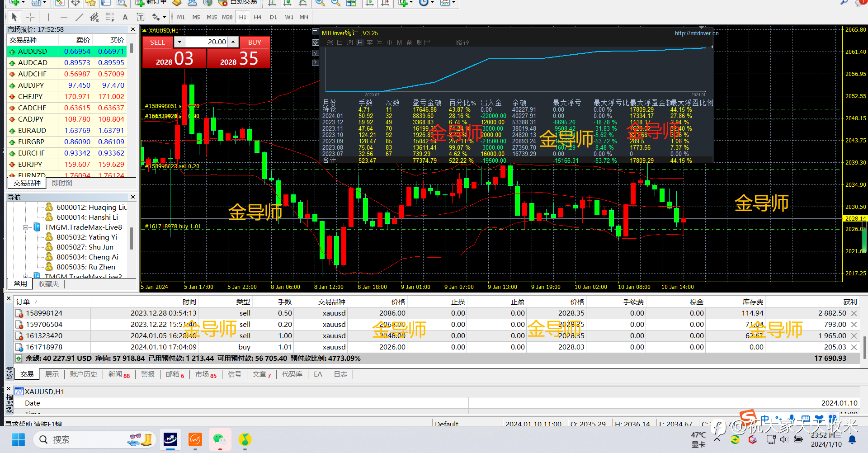This screenshot has width=868, height=453.
Task: Open the templates dropdown arrow
Action: (453, 3)
